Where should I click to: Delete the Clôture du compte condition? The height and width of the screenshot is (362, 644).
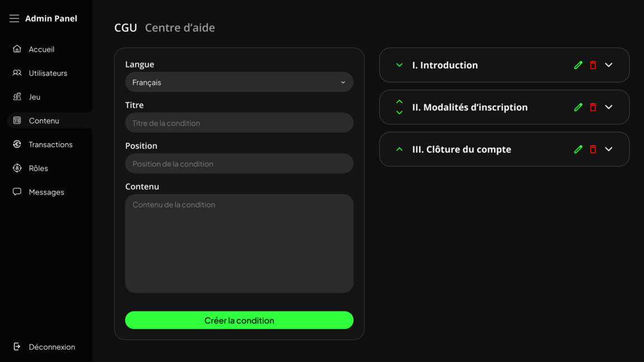(x=593, y=149)
